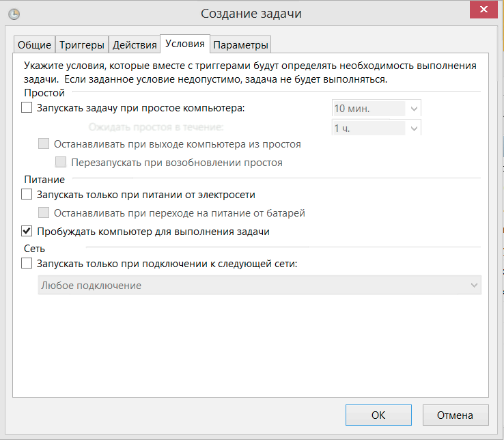Uncheck Пробуждать компьютер для выполнения задачи
504x440 pixels.
pos(27,232)
